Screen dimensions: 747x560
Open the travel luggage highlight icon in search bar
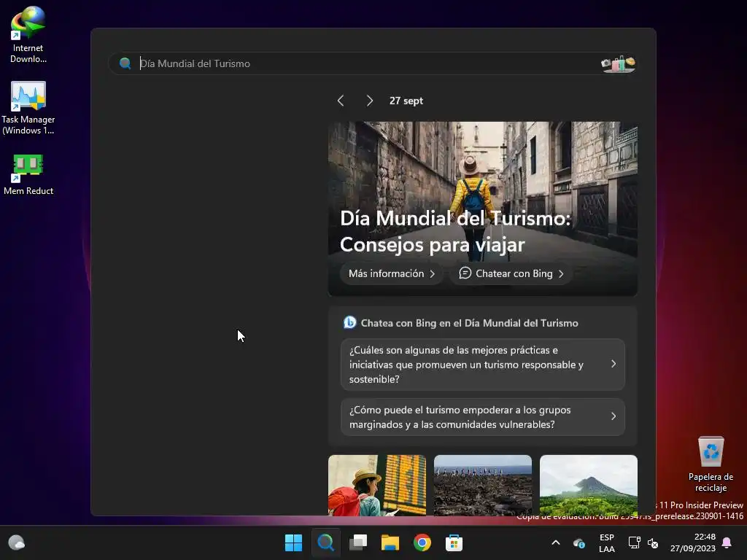[619, 64]
